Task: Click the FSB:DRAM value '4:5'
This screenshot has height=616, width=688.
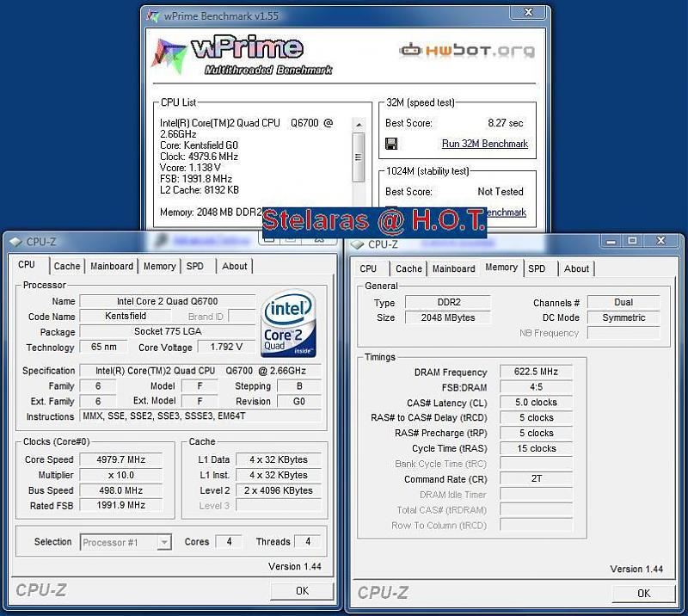Action: [536, 387]
